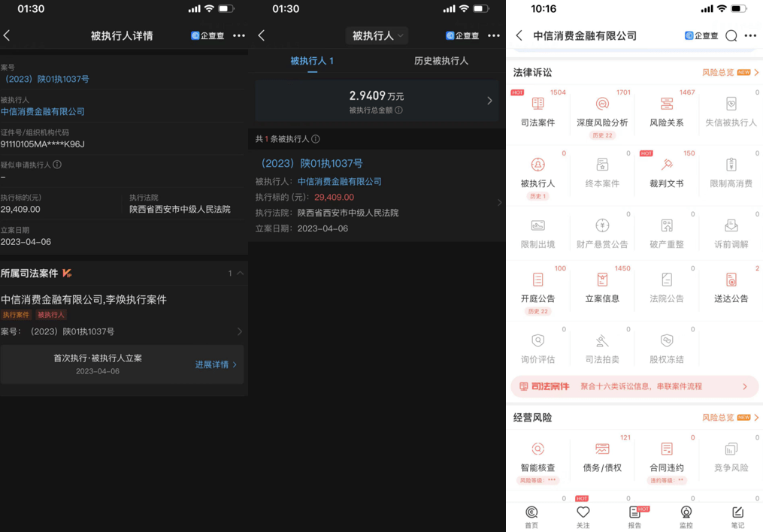Go to 关注 bottom tab
The image size is (763, 532).
point(583,517)
